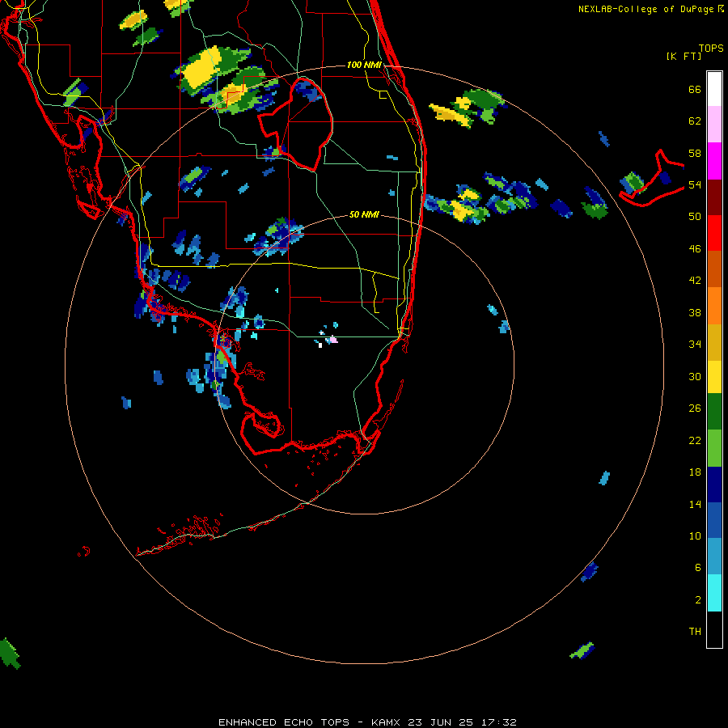
Task: Click the orange swatch near 38
Action: (x=714, y=306)
